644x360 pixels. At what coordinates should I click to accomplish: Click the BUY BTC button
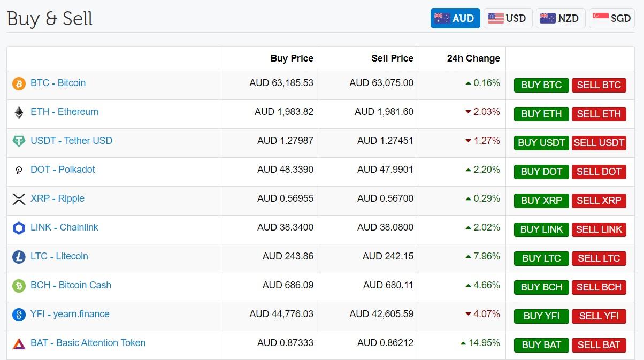click(541, 85)
